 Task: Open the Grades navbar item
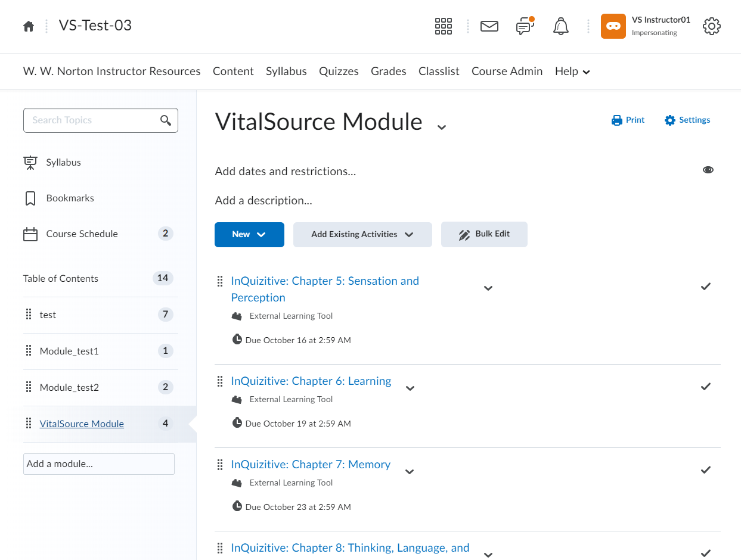(388, 71)
